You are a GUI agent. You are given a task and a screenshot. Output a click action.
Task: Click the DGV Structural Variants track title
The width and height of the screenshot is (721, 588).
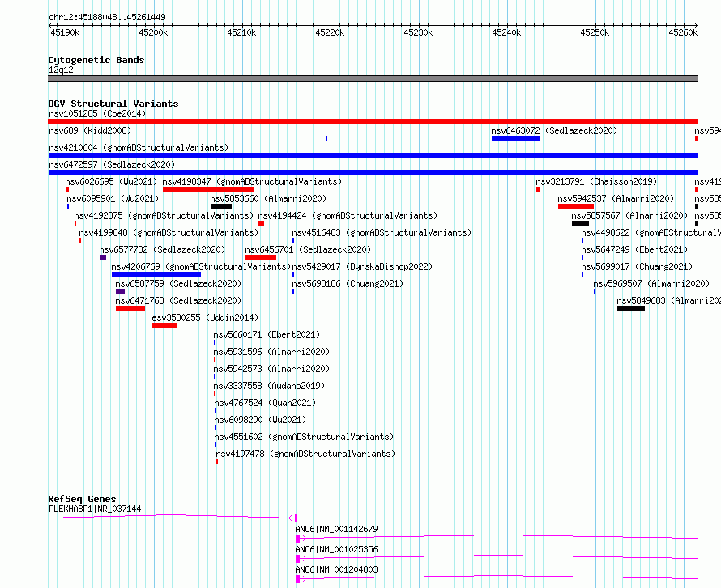click(x=113, y=104)
